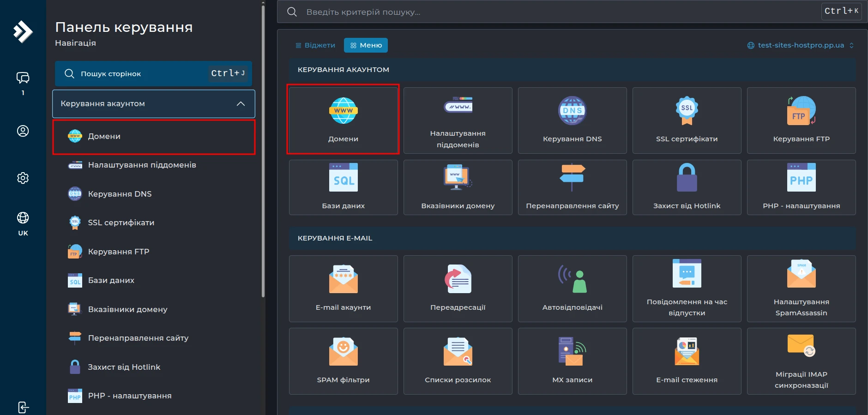Open the Налаштування SpamAssassin tile
The width and height of the screenshot is (868, 415).
(801, 289)
